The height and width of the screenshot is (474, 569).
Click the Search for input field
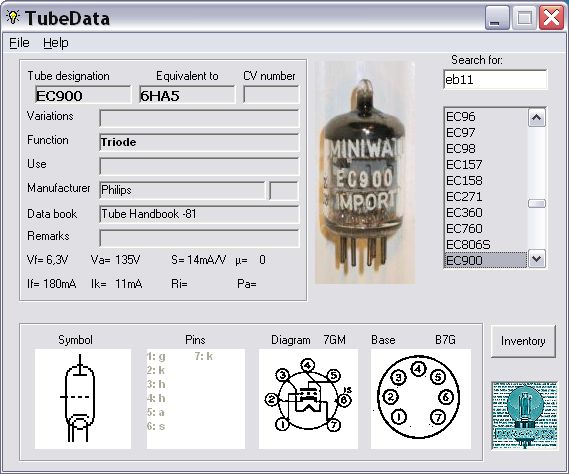point(495,79)
